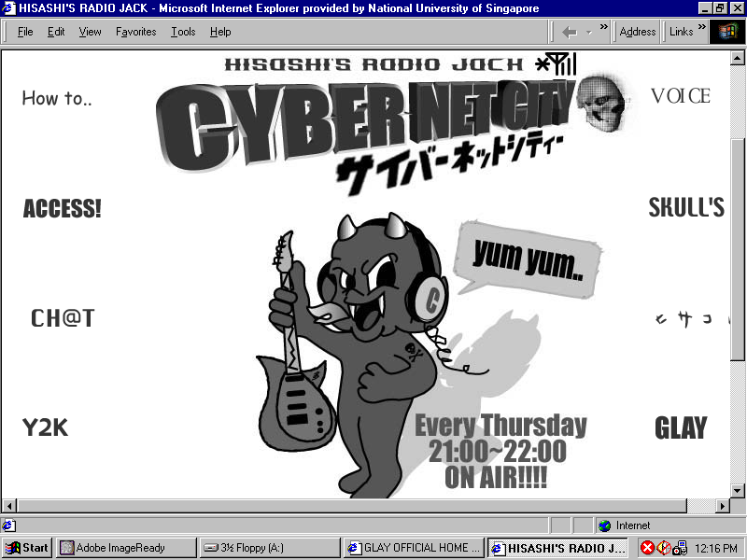Go to the Y2K link
The image size is (747, 560).
click(x=45, y=427)
